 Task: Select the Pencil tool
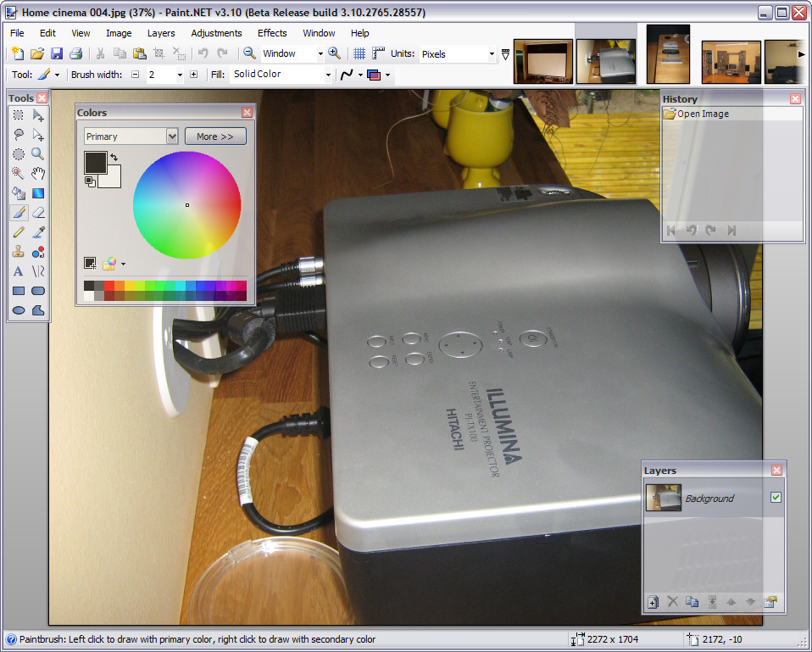pyautogui.click(x=18, y=232)
